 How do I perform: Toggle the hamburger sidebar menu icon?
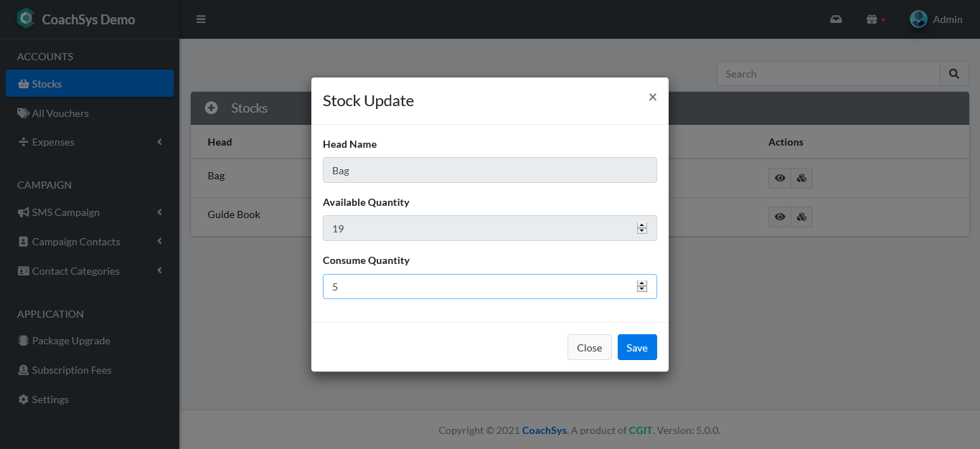click(201, 19)
